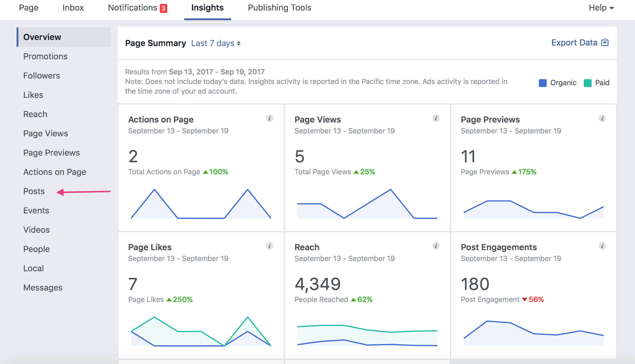
Task: Open the Last 7 days date range dropdown
Action: pyautogui.click(x=216, y=43)
